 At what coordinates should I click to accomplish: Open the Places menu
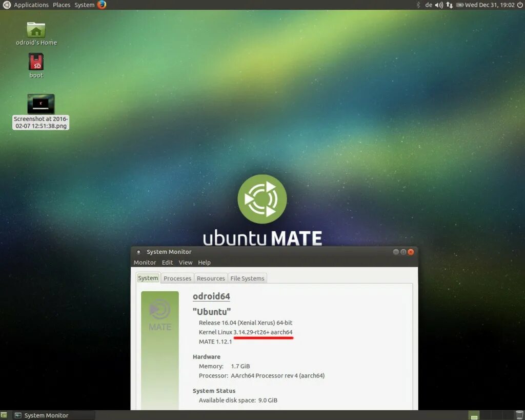coord(62,5)
